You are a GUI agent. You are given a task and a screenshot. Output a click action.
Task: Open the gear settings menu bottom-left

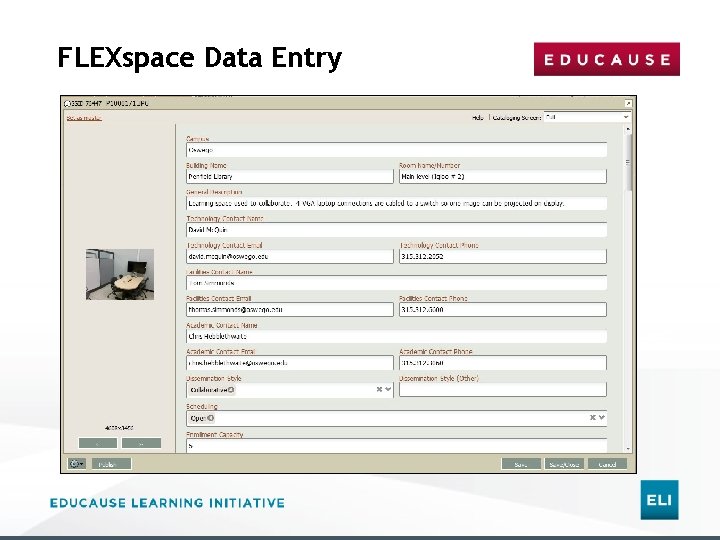77,464
